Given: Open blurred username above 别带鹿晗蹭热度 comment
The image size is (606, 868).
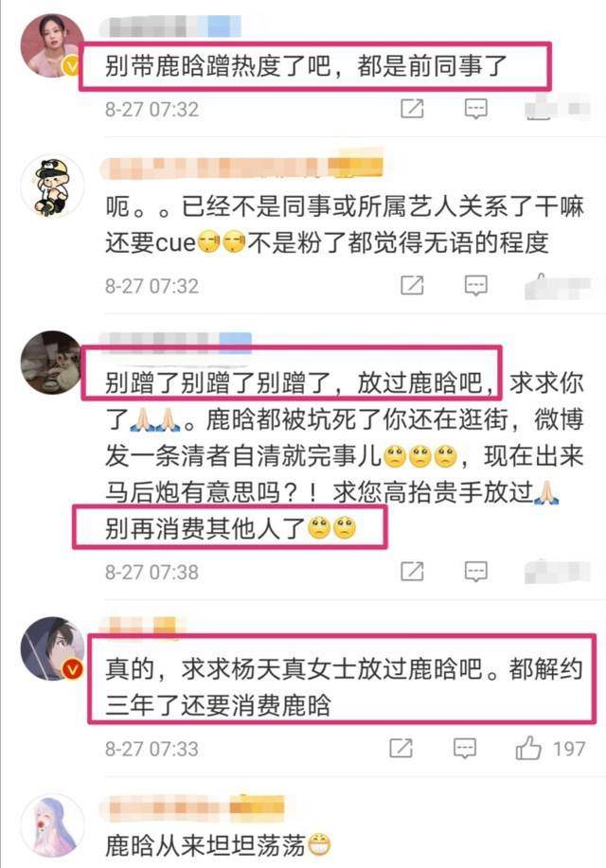Looking at the screenshot, I should pos(170,26).
